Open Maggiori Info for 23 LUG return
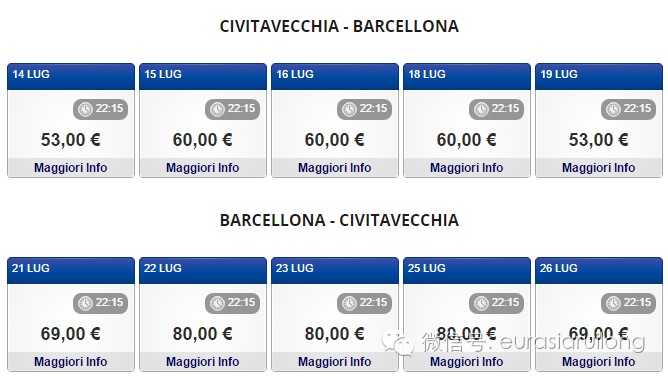The height and width of the screenshot is (376, 668). point(335,362)
